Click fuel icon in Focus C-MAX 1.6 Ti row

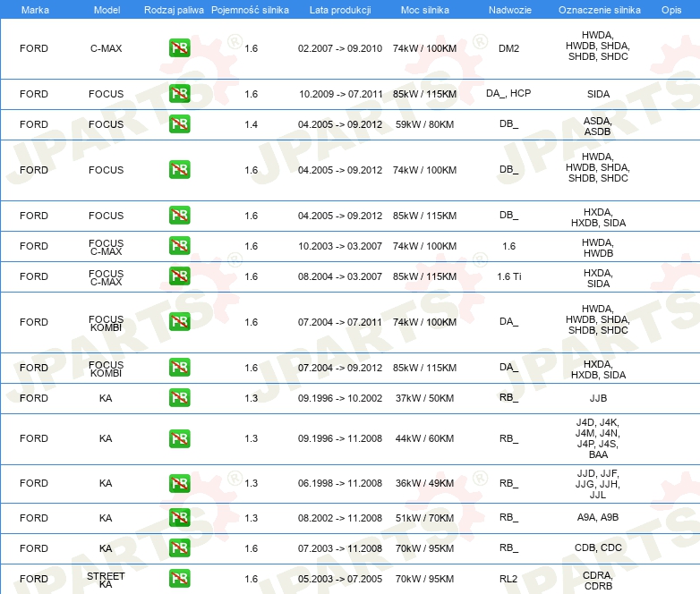coord(179,276)
